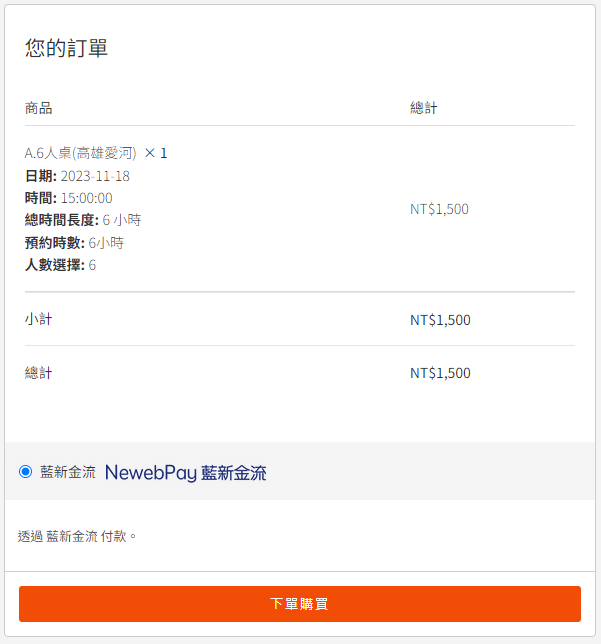Click the 總計 label in the totals row
This screenshot has width=601, height=644.
(x=39, y=373)
